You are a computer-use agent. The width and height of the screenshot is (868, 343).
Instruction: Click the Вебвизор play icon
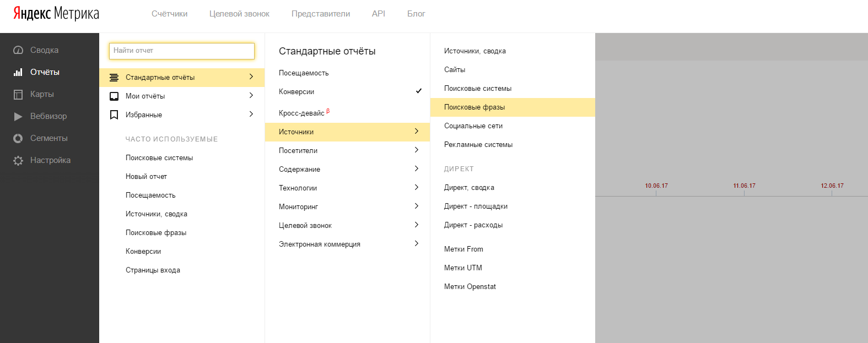18,116
